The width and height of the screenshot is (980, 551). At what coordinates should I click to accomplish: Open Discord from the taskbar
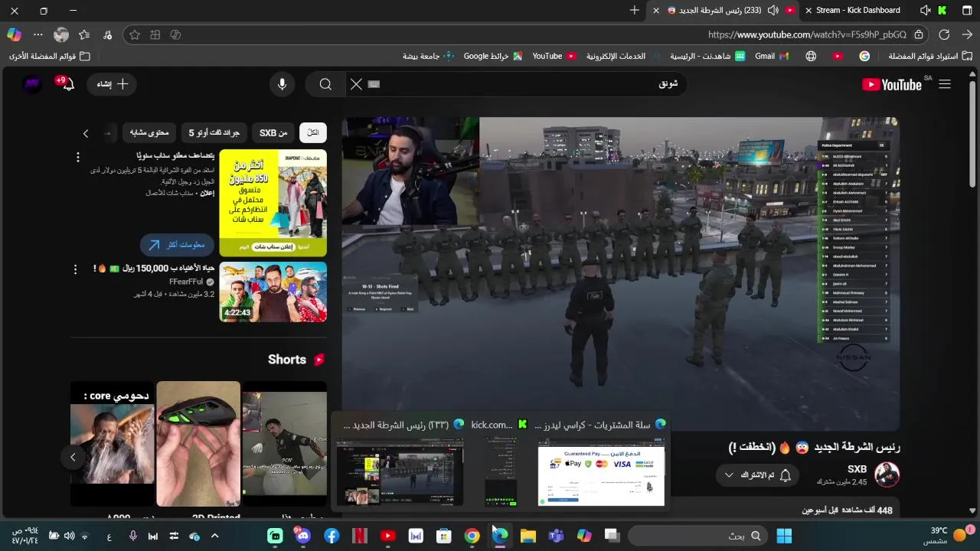click(x=303, y=536)
